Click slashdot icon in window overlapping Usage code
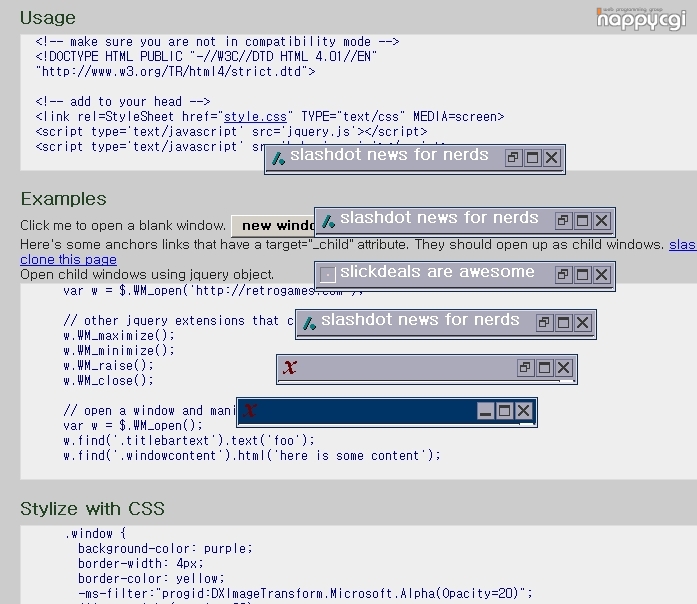697x604 pixels. click(x=278, y=158)
